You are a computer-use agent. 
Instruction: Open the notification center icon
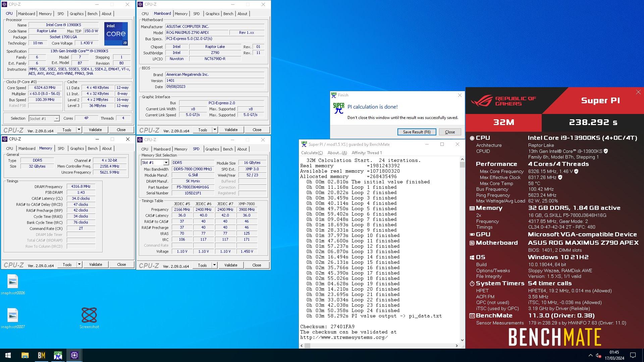[633, 355]
